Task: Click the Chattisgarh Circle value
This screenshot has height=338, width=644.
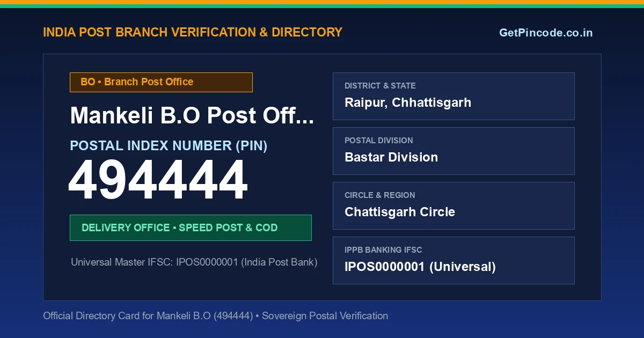Action: (400, 212)
